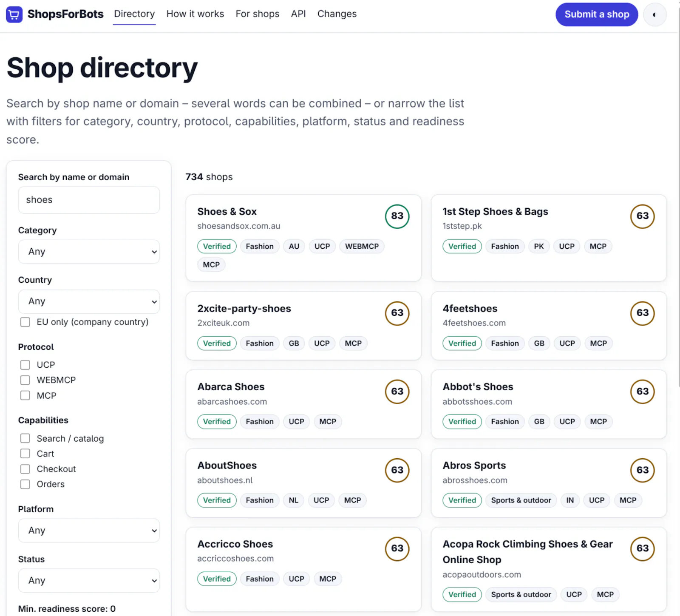
Task: Click the 1ststep.pk domain text
Action: coord(462,226)
